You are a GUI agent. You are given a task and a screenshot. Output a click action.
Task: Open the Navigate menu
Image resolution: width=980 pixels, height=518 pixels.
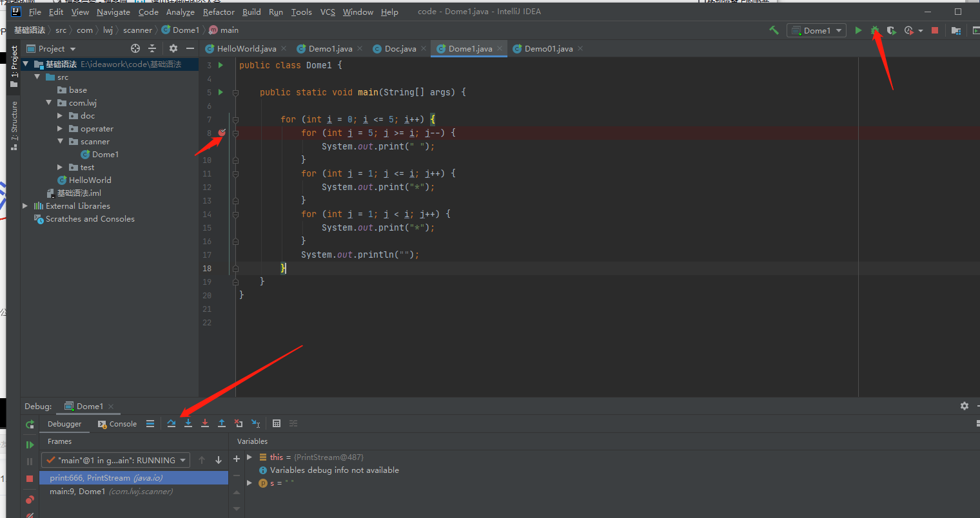coord(113,12)
